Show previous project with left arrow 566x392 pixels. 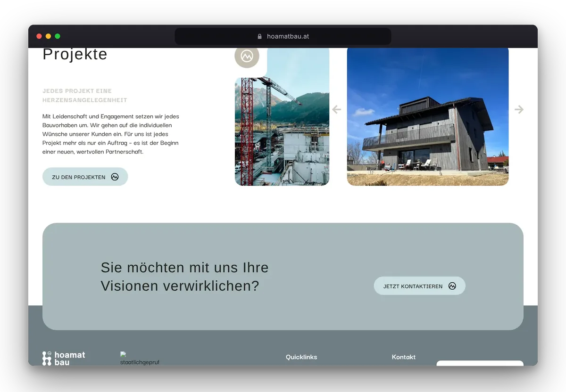point(336,110)
